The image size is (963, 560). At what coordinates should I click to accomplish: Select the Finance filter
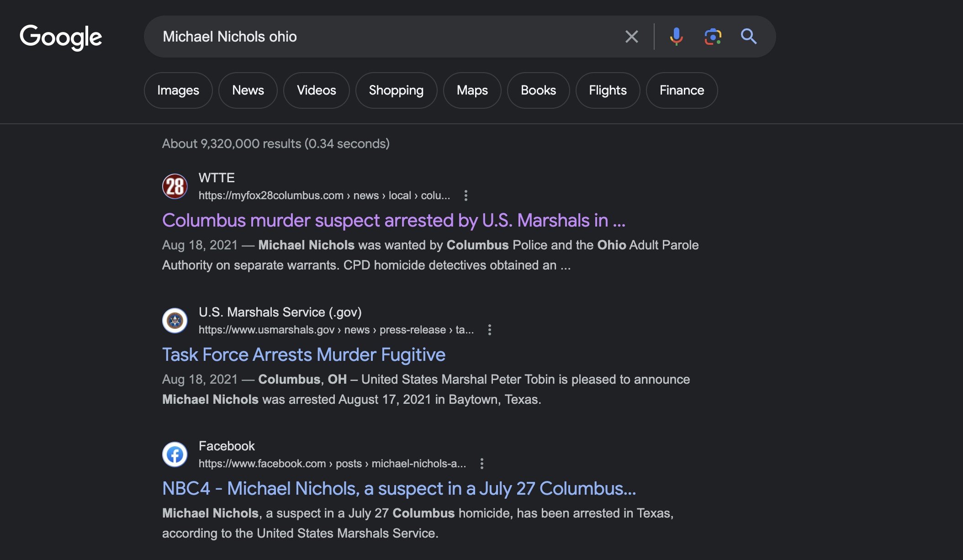pyautogui.click(x=682, y=90)
